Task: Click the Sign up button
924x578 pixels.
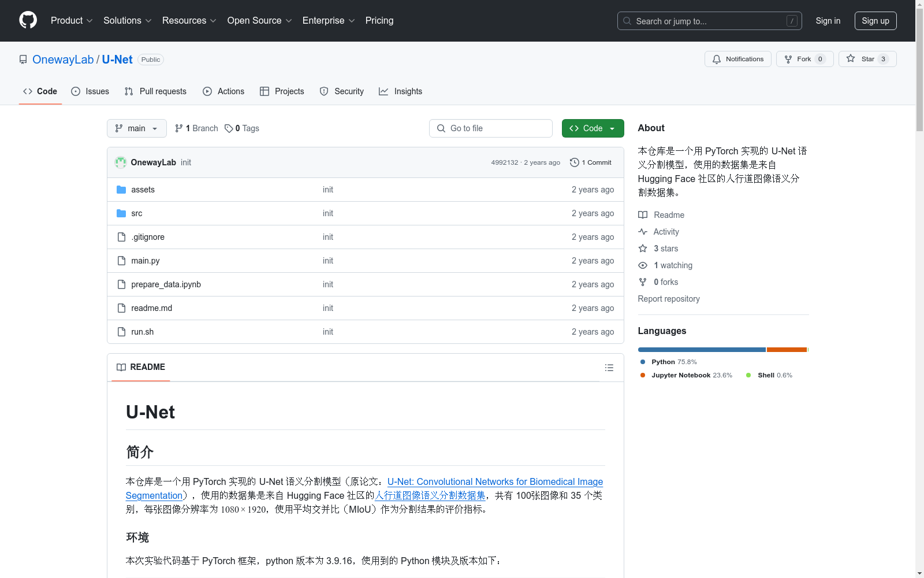Action: (x=875, y=21)
